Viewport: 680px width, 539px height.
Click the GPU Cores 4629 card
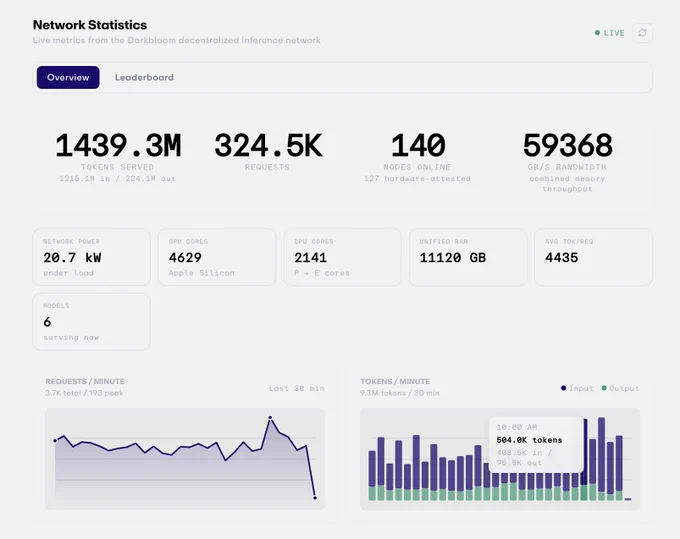coord(217,257)
